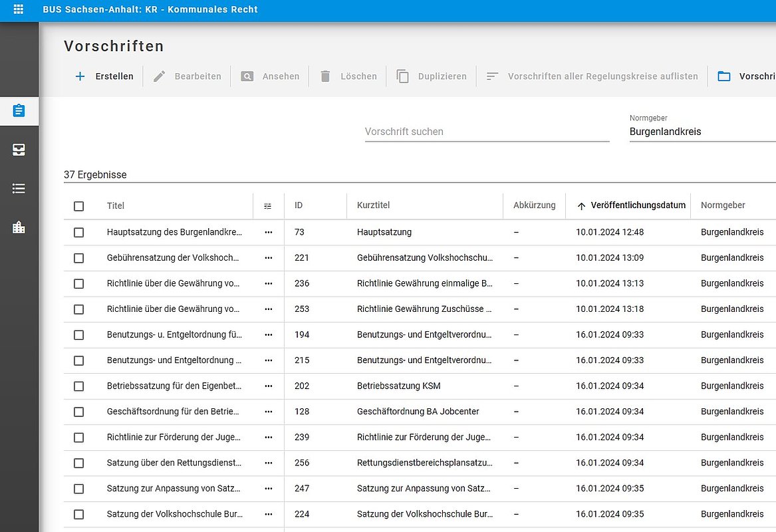Click the Richtlinie zur Förderung title cell
The width and height of the screenshot is (776, 532).
[x=174, y=438]
